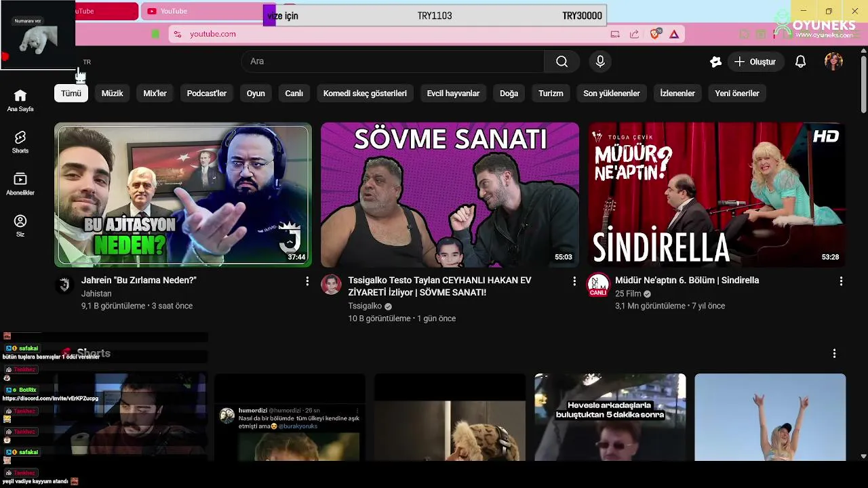This screenshot has height=488, width=868.
Task: Select the Oyun filter chip
Action: click(256, 94)
